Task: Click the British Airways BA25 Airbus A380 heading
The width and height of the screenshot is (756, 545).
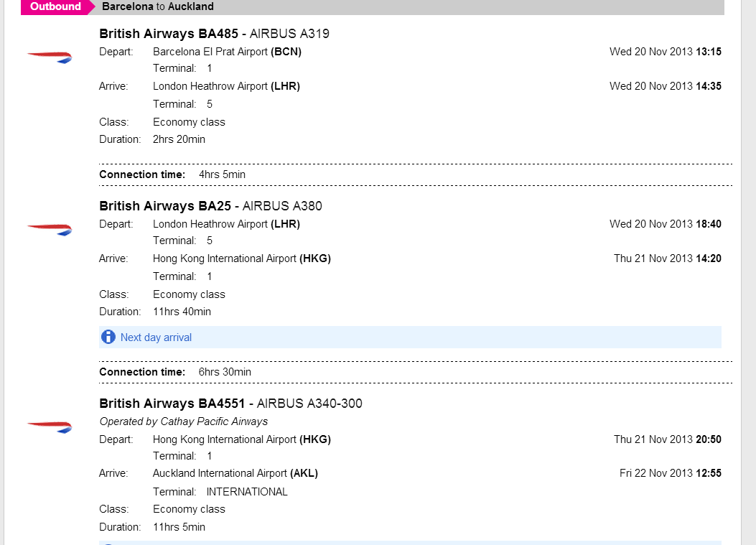Action: pos(210,206)
